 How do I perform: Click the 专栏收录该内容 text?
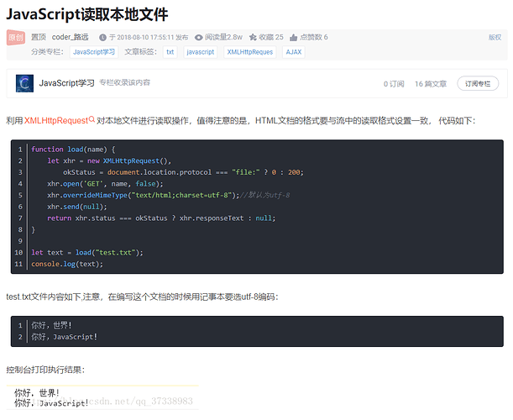(124, 82)
